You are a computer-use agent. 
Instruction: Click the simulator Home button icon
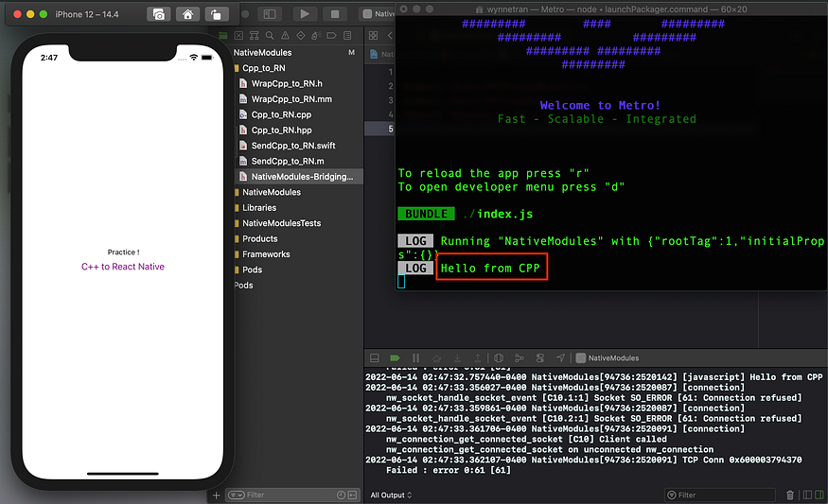click(187, 14)
